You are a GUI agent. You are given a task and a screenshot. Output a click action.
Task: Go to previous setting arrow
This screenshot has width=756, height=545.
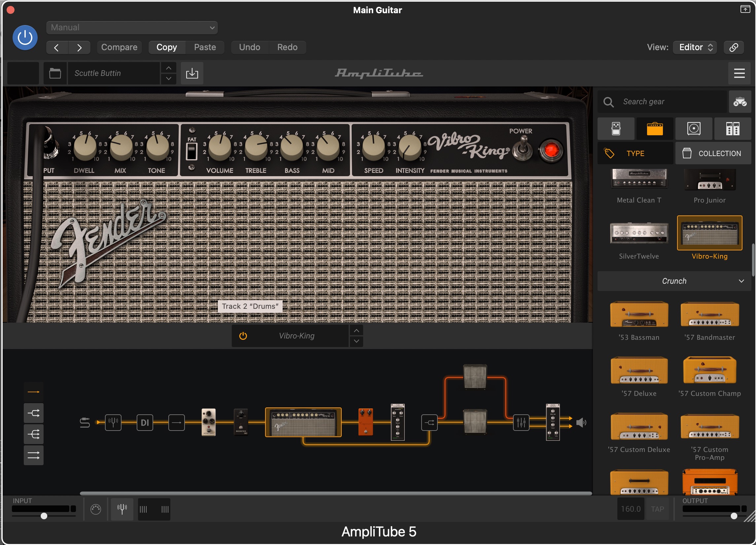pos(57,47)
